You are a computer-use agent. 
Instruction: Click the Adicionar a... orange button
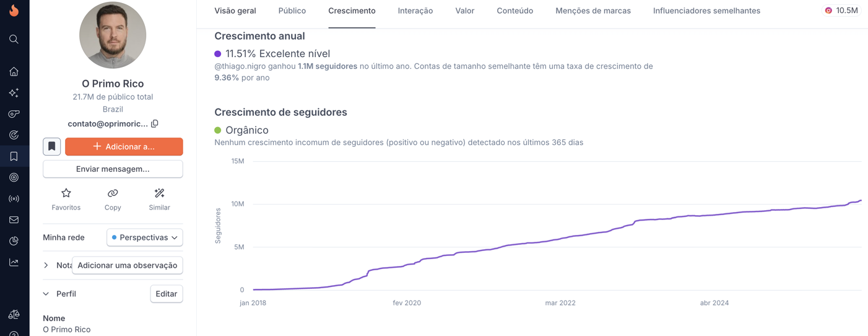[x=124, y=146]
